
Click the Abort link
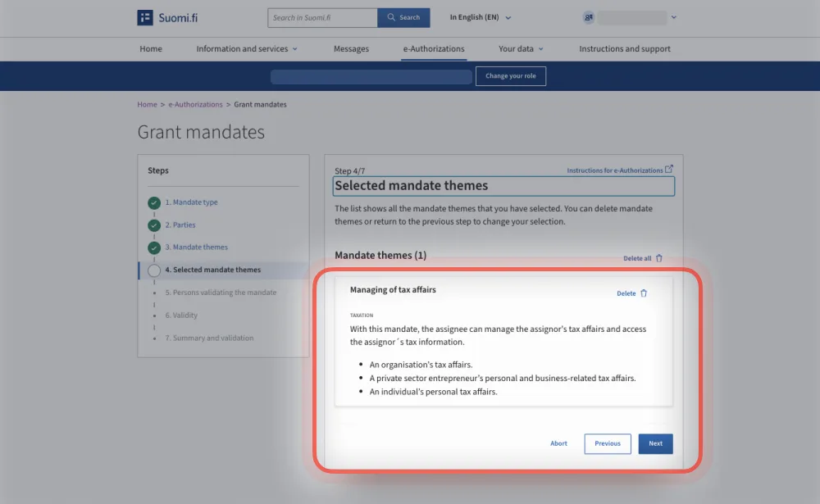[558, 443]
